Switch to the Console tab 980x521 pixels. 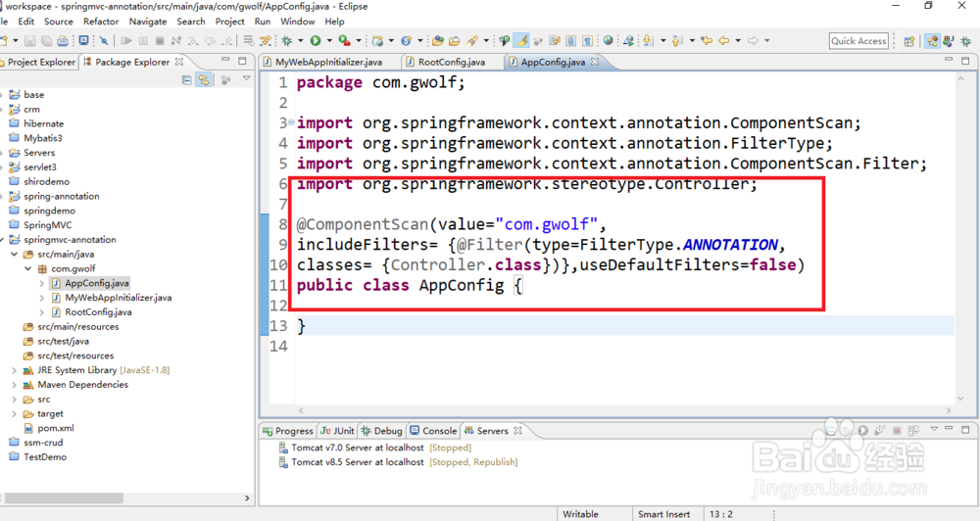pos(433,431)
